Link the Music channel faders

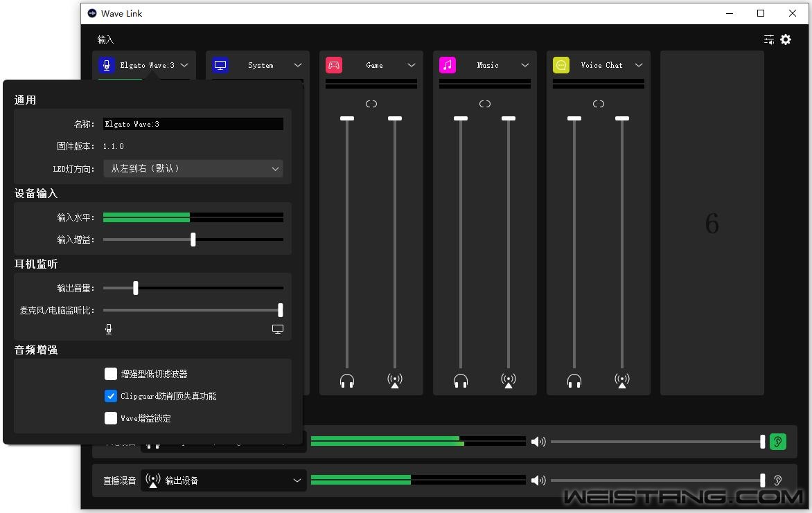click(485, 104)
